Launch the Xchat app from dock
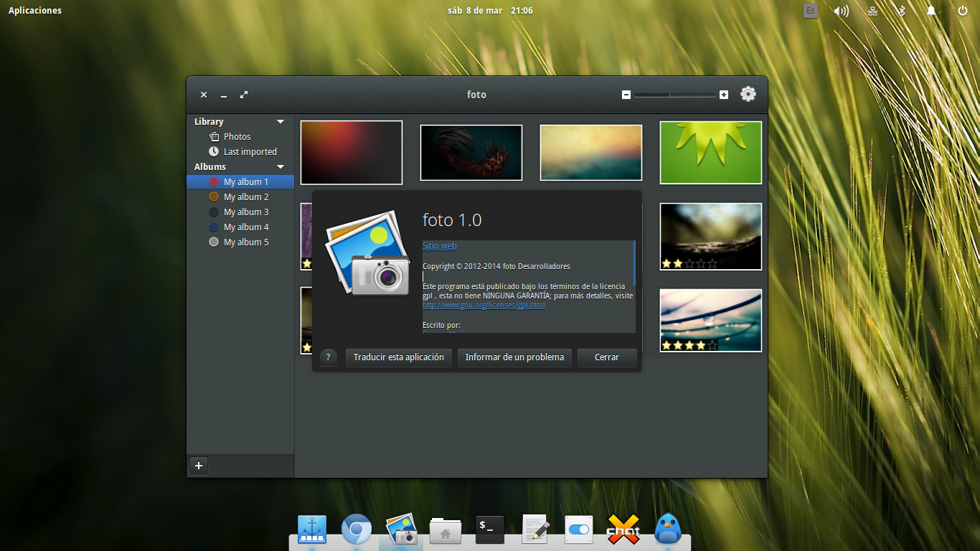Screen dimensions: 980x551 (623, 529)
